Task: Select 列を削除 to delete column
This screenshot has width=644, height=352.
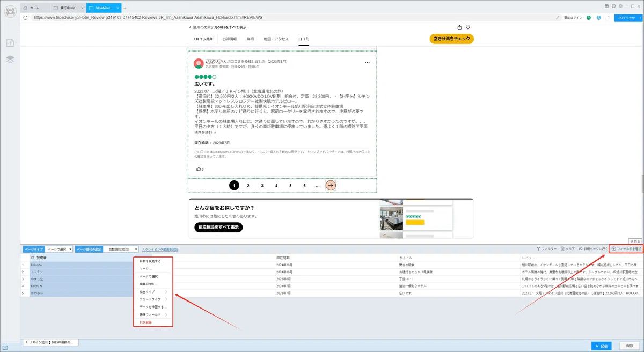Action: coord(153,322)
